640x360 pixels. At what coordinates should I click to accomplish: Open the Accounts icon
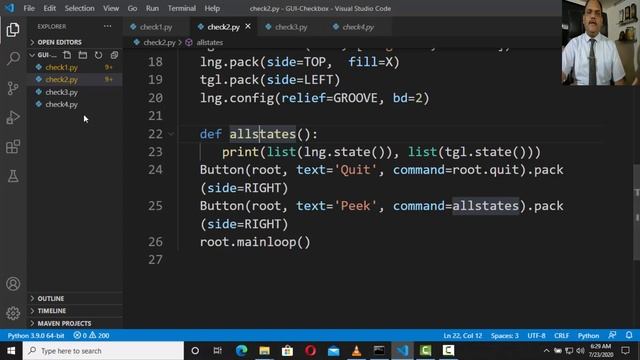[13, 284]
